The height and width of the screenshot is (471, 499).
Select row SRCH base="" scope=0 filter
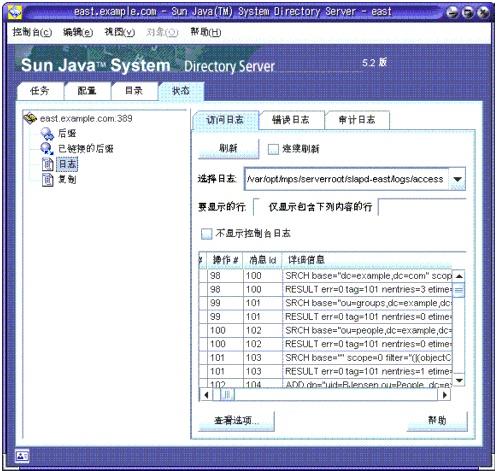(325, 358)
